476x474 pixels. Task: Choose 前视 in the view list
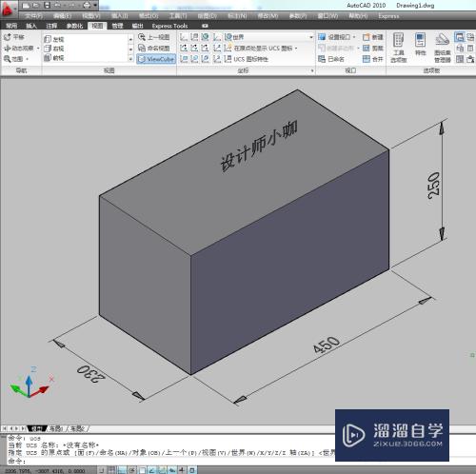point(54,58)
